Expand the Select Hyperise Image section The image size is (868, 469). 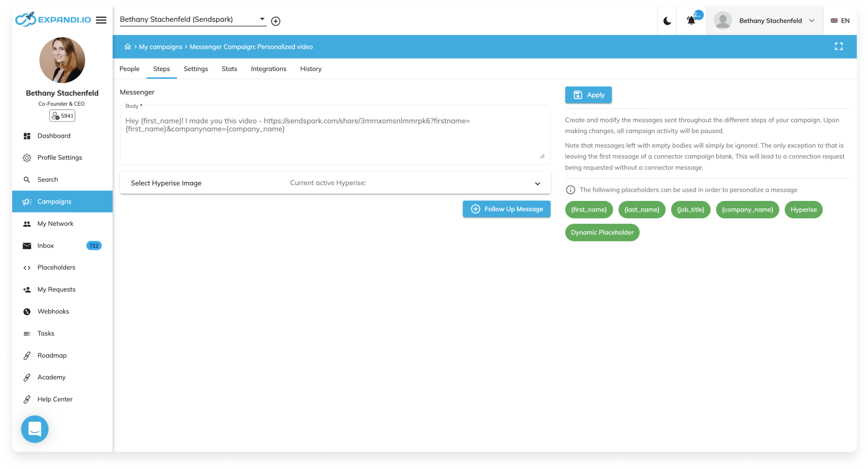pos(537,183)
